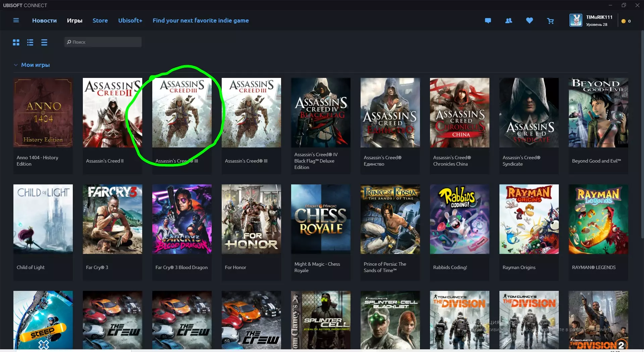The height and width of the screenshot is (352, 644).
Task: Click the "For Honor" title text
Action: (x=235, y=267)
